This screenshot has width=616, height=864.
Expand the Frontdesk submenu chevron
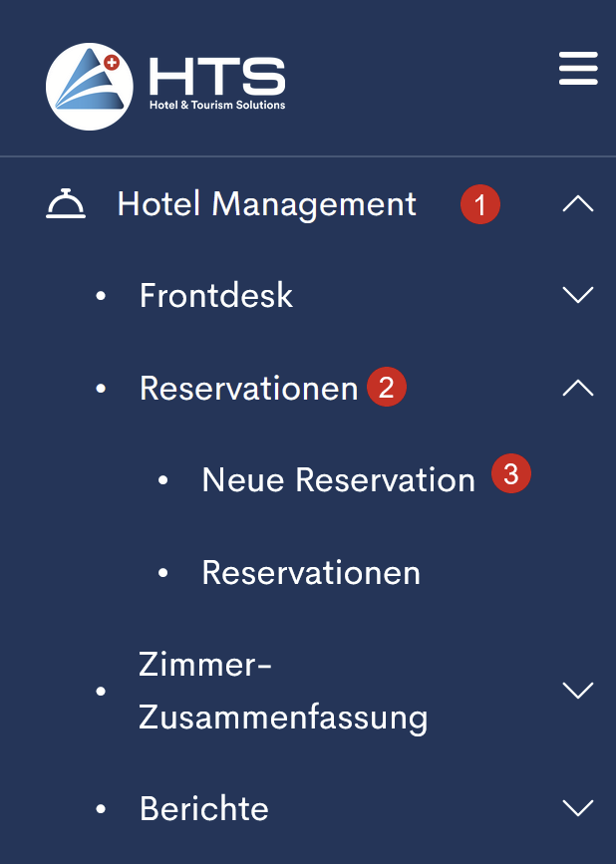coord(578,295)
